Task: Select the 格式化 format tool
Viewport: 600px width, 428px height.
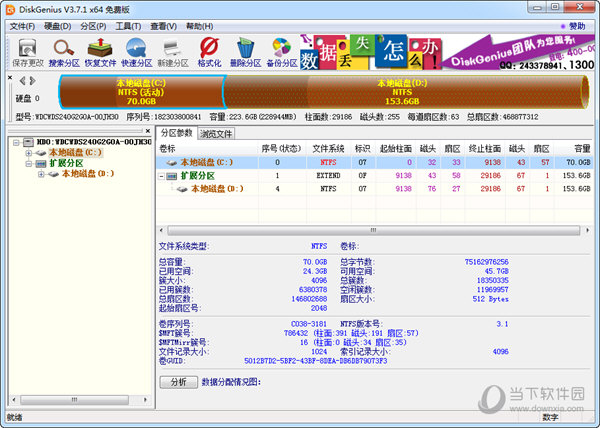Action: click(x=209, y=53)
